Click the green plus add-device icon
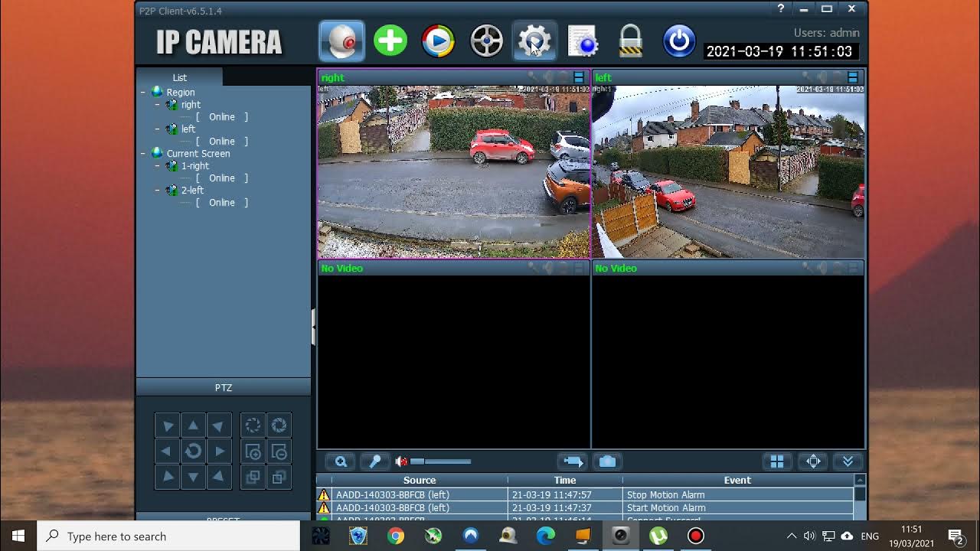 click(x=390, y=41)
